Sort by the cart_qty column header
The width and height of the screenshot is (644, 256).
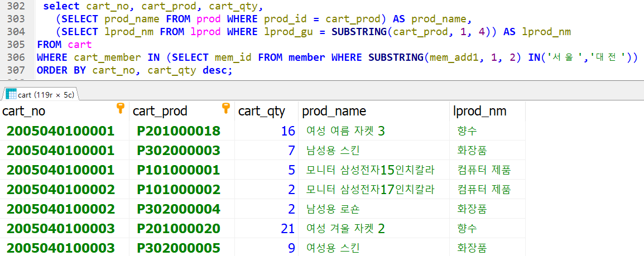pos(266,111)
